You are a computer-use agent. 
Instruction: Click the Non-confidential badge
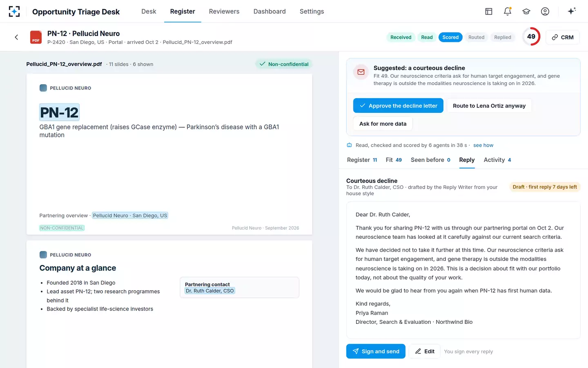tap(284, 64)
